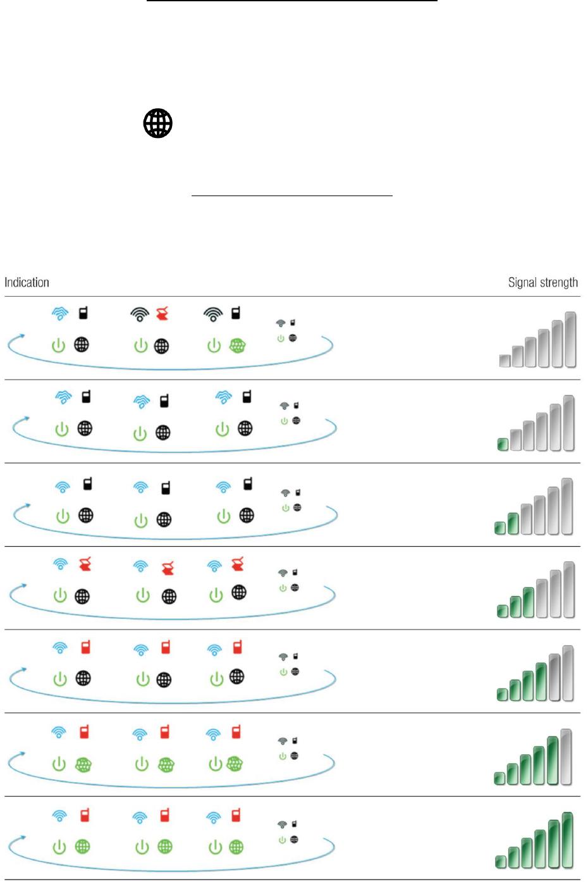Screen dimensions: 588x882
Task: Click black Wi-Fi icon beside red crossed phone
Action: click(x=140, y=314)
